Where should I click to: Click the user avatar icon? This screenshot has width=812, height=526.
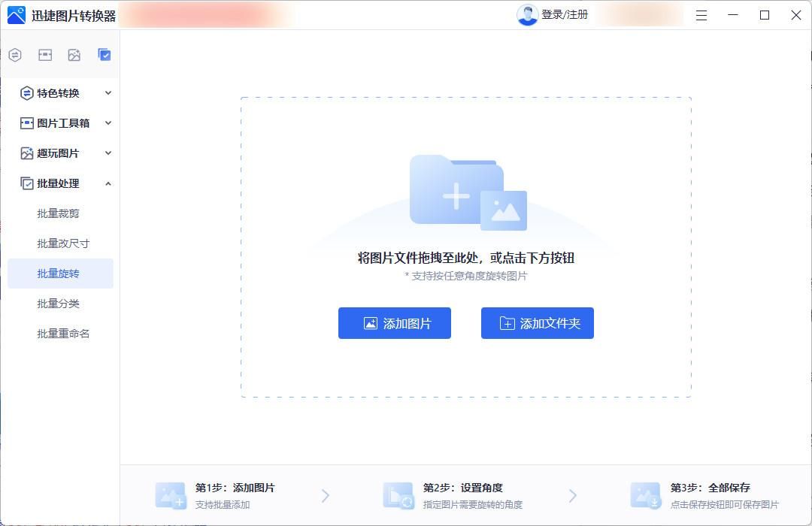click(527, 15)
